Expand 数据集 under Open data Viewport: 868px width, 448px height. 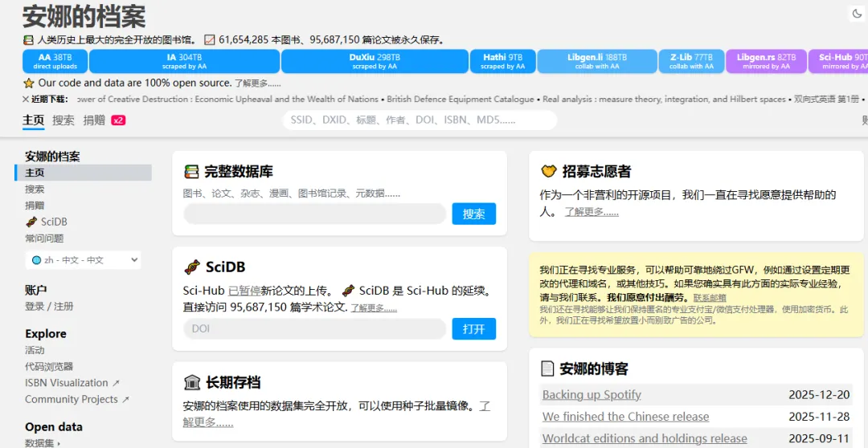pos(43,442)
